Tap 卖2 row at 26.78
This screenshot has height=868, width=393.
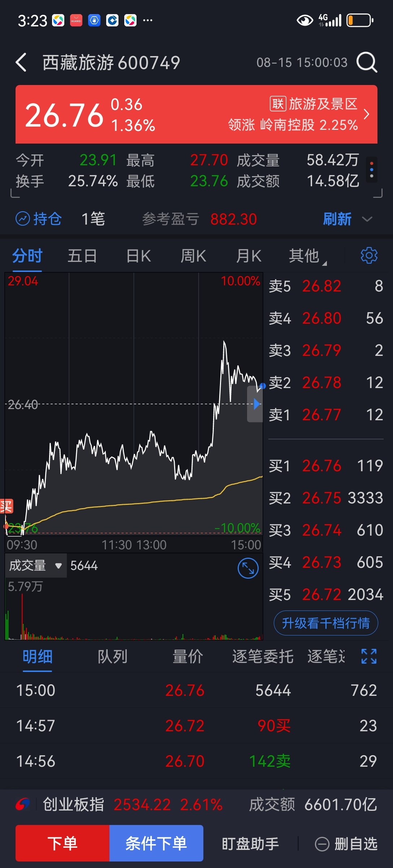326,383
